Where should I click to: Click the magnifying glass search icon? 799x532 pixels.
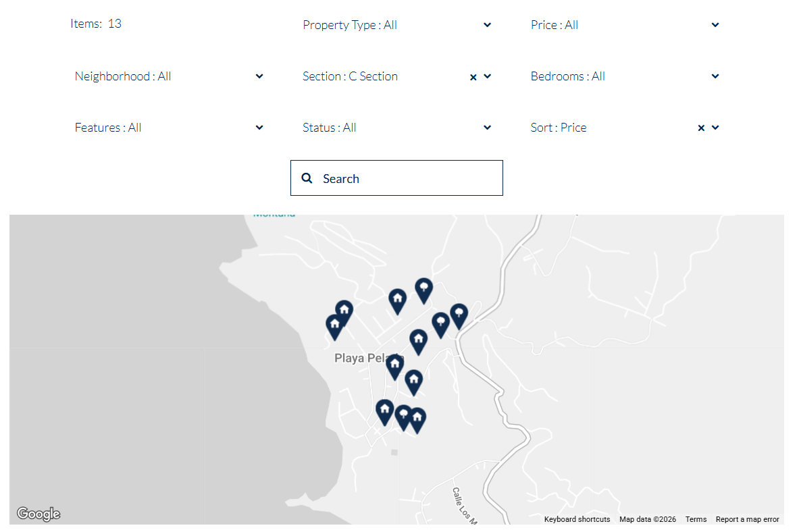(307, 178)
